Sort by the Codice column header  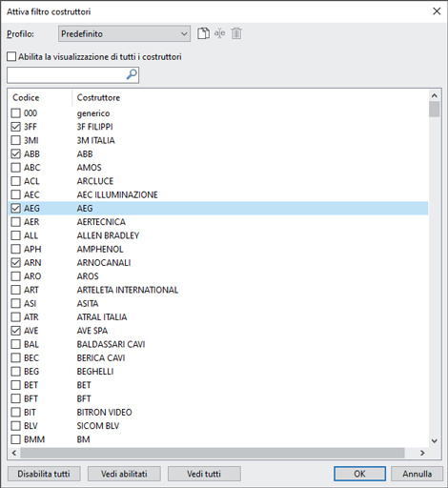click(26, 97)
